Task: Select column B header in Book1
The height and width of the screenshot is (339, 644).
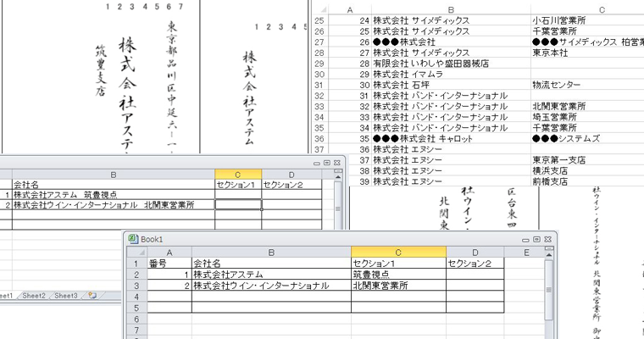Action: [271, 253]
